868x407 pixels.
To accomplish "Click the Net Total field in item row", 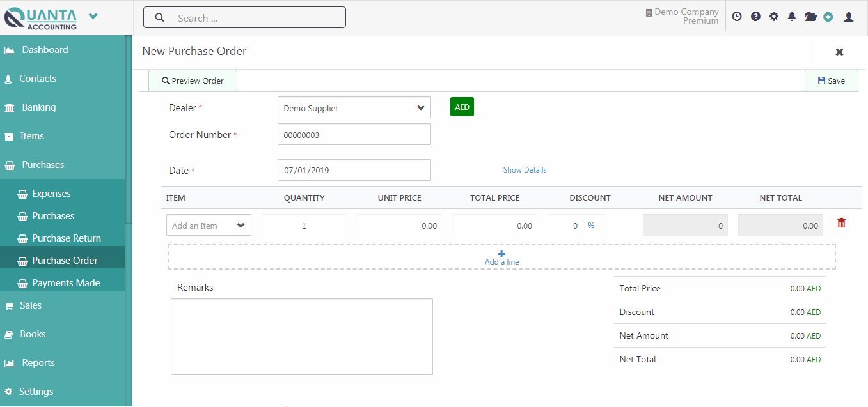I will click(x=780, y=226).
